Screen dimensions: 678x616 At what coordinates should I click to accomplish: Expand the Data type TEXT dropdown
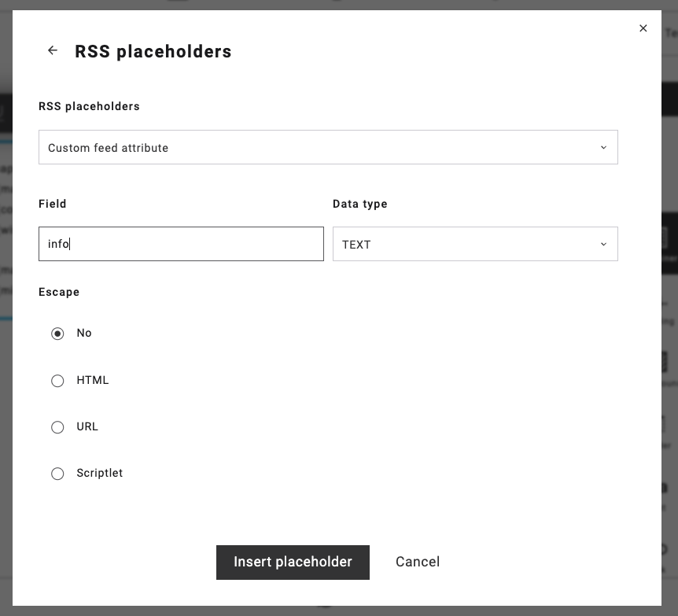click(x=474, y=244)
